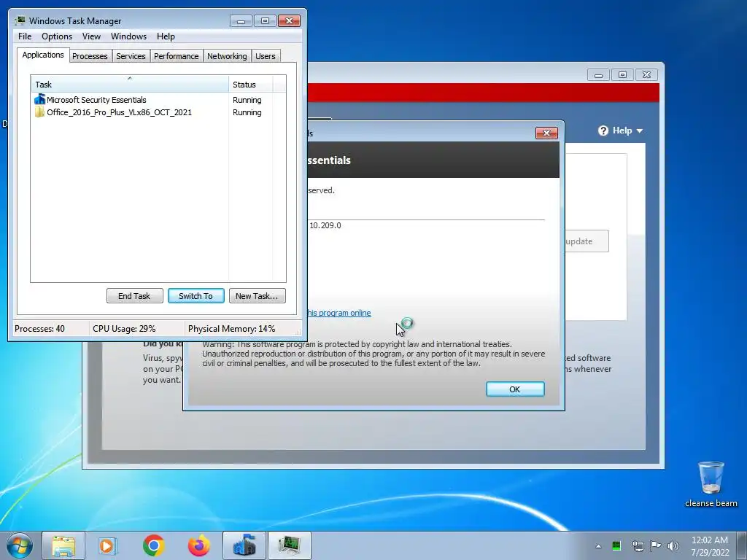Switch to the Networking tab
The image size is (747, 560).
pos(227,56)
